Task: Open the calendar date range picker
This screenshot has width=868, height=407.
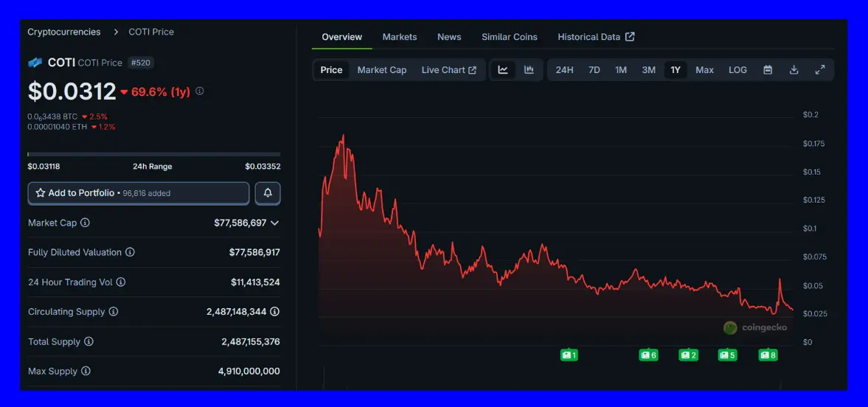Action: [768, 70]
